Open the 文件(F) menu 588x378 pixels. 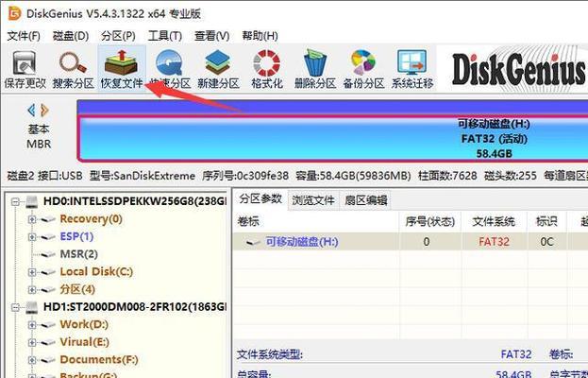click(x=24, y=36)
